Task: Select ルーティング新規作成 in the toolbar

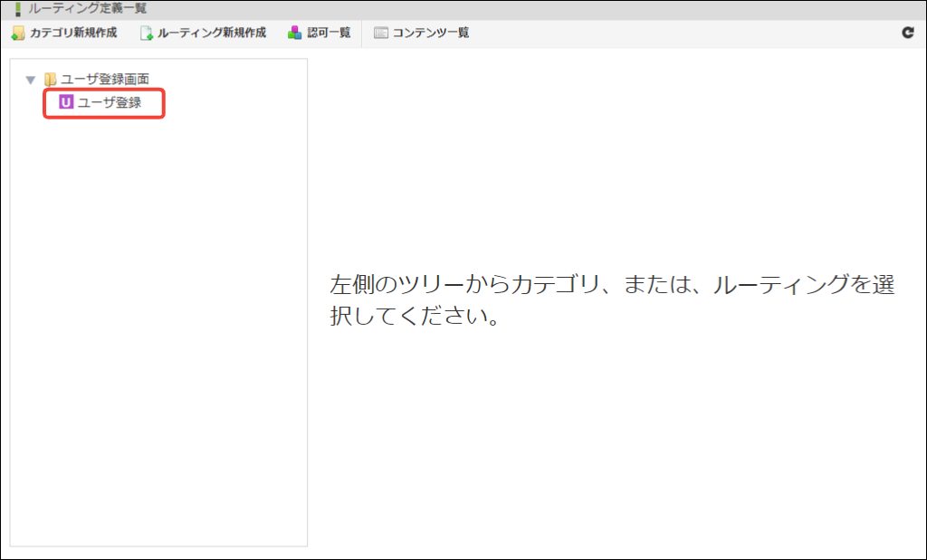Action: coord(203,33)
